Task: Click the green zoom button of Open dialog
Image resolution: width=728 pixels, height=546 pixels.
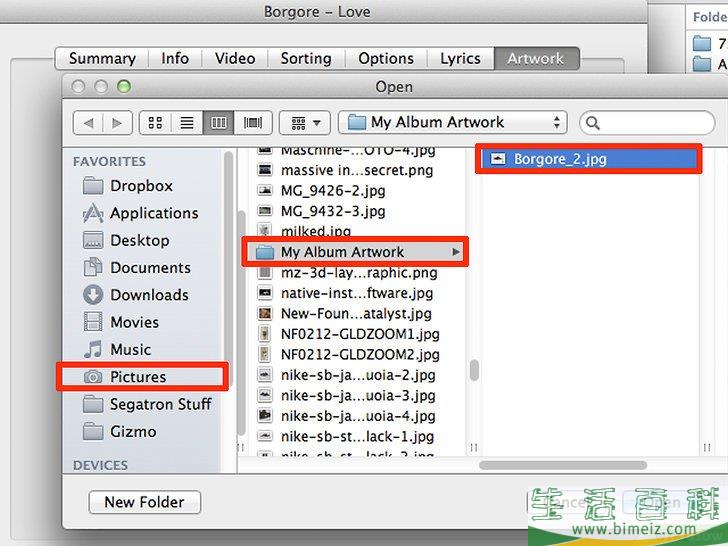Action: point(124,86)
